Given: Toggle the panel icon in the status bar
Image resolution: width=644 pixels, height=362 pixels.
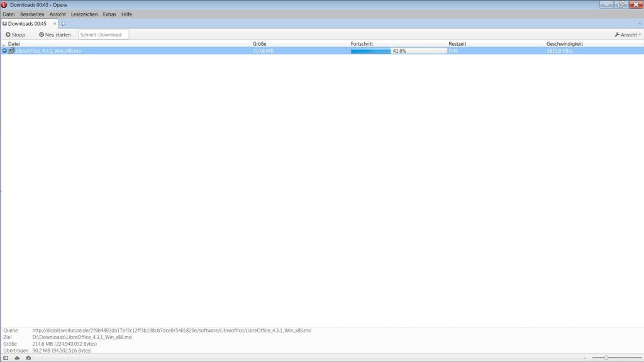Looking at the screenshot, I should coord(6,358).
